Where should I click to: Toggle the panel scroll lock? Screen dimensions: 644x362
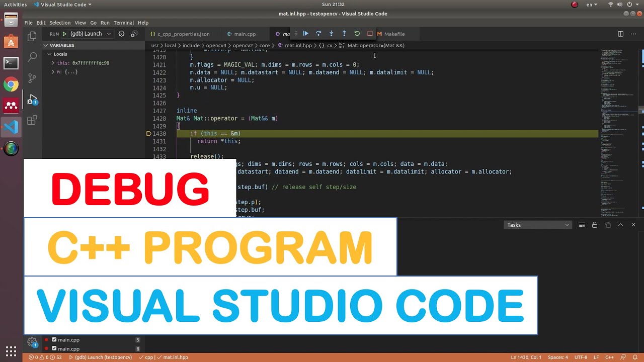point(595,225)
